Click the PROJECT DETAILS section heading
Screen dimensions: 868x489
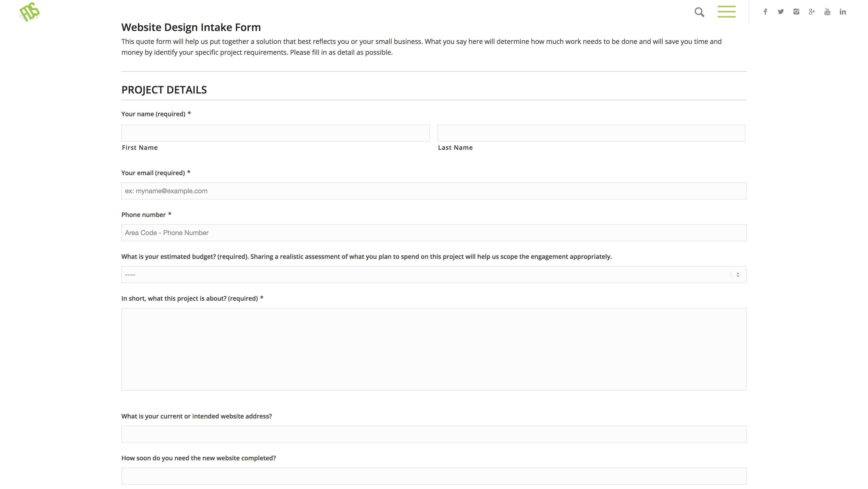pos(164,90)
